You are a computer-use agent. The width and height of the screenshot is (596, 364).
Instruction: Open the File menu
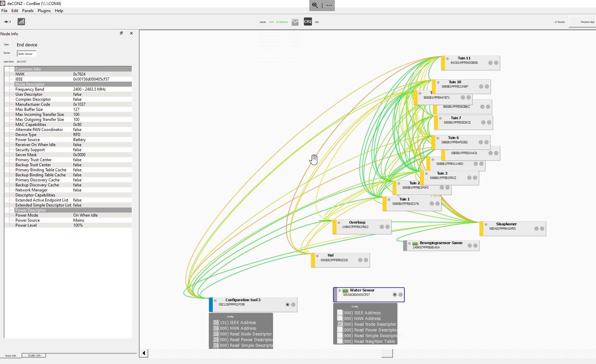click(4, 11)
